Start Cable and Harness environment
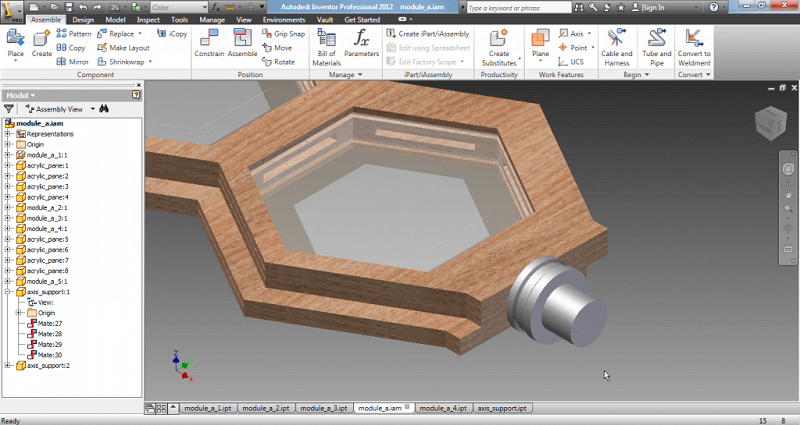The height and width of the screenshot is (425, 800). pos(616,47)
